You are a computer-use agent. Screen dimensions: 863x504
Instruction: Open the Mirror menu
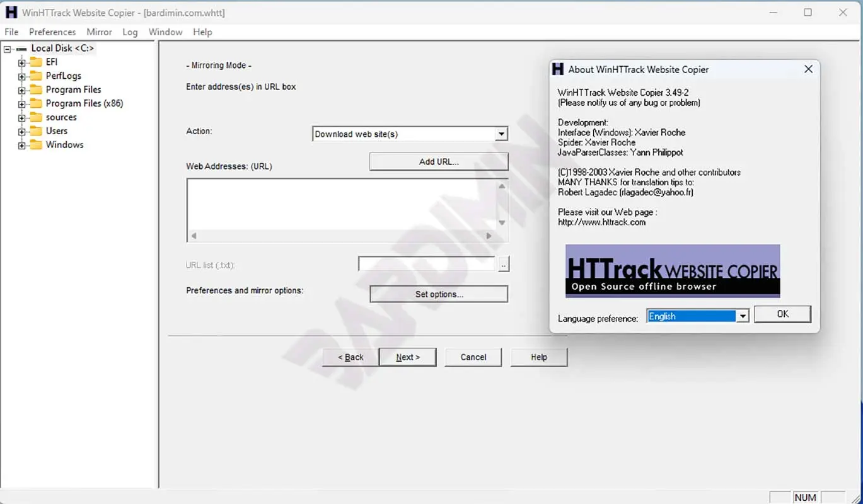point(99,32)
